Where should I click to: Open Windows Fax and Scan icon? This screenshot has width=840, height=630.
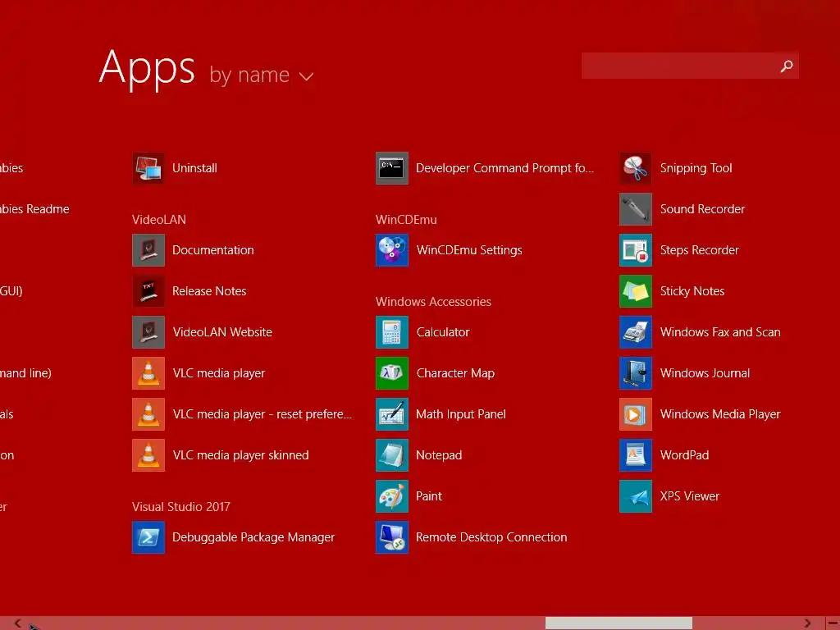636,332
